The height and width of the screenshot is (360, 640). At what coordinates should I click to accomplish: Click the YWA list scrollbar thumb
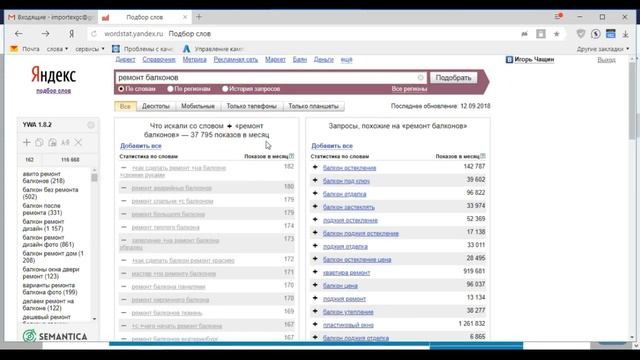click(94, 177)
